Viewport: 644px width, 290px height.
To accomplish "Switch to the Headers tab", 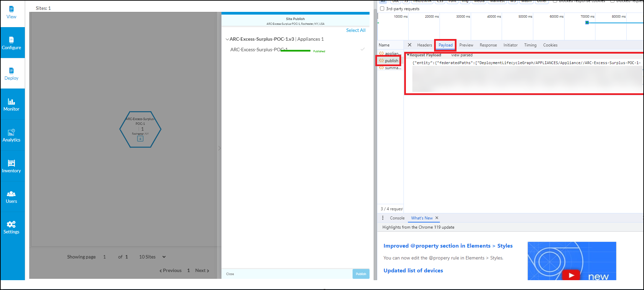I will point(425,45).
